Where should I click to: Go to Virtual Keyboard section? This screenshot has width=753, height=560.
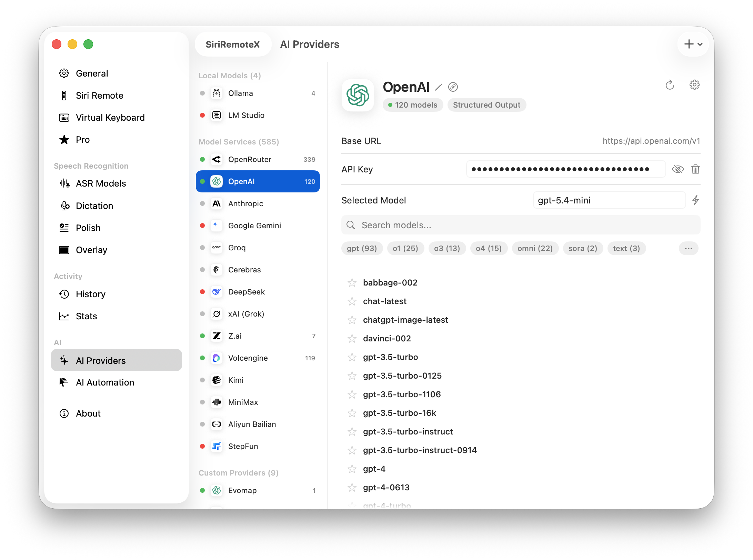pos(116,118)
